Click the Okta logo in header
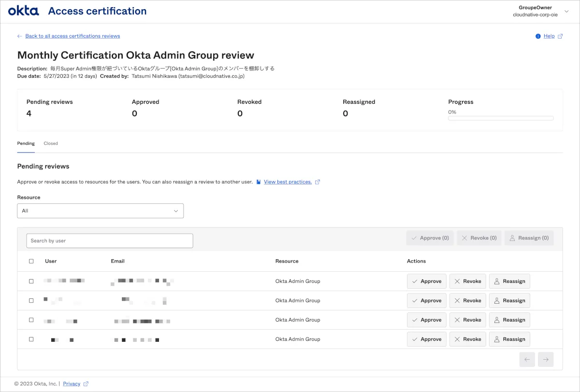580x392 pixels. [x=23, y=11]
